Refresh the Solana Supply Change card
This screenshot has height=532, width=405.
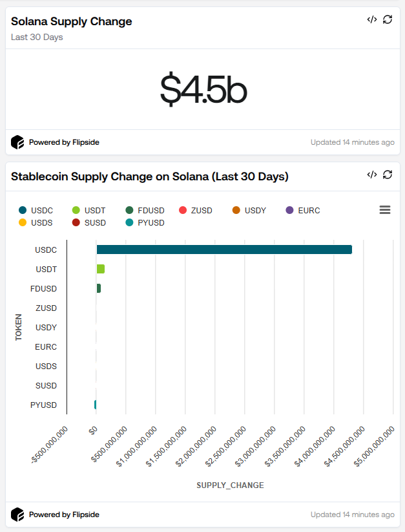[x=388, y=19]
